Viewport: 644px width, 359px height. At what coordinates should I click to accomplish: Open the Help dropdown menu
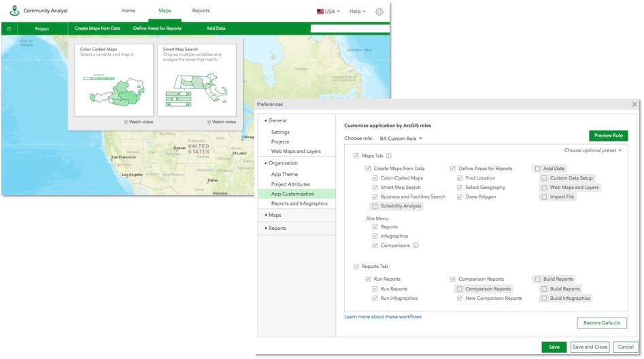coord(357,12)
